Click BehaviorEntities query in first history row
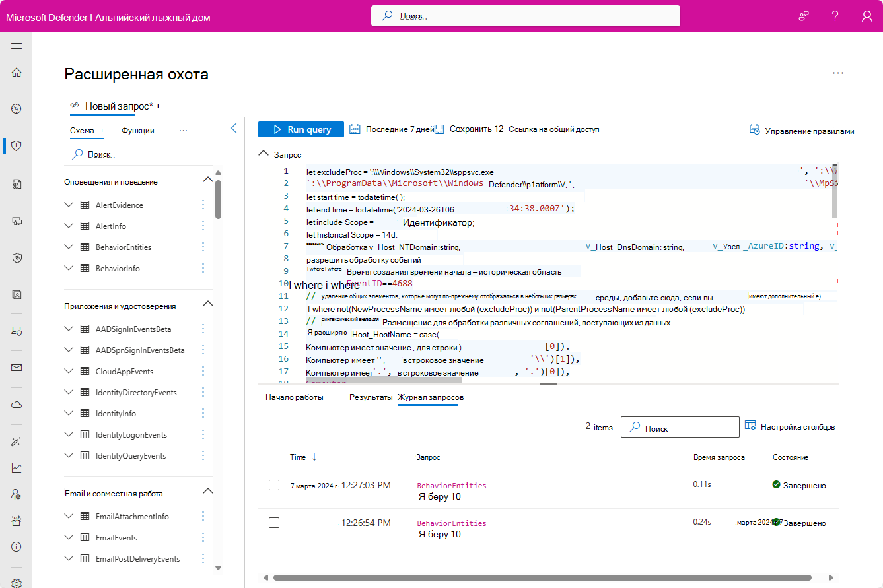The image size is (883, 588). (452, 486)
